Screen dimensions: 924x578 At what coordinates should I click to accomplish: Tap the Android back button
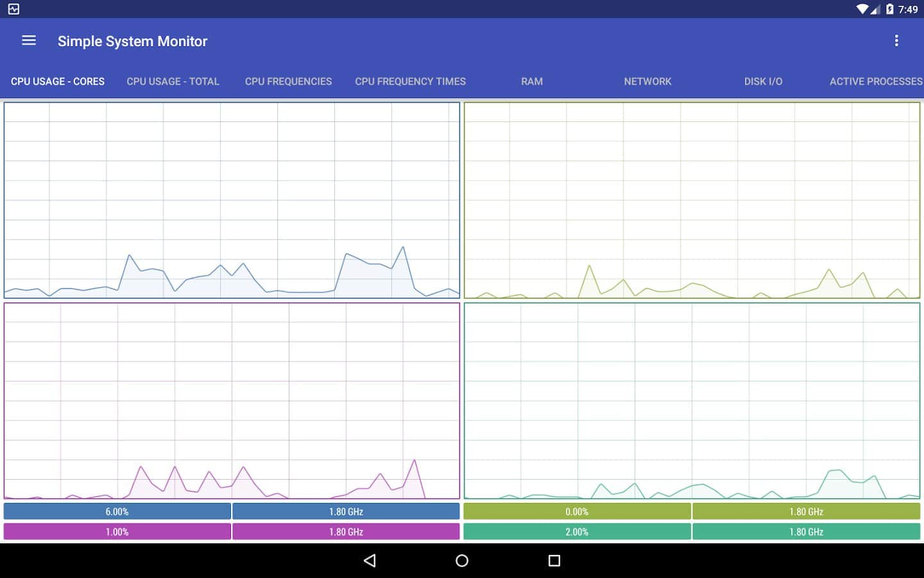coord(370,561)
